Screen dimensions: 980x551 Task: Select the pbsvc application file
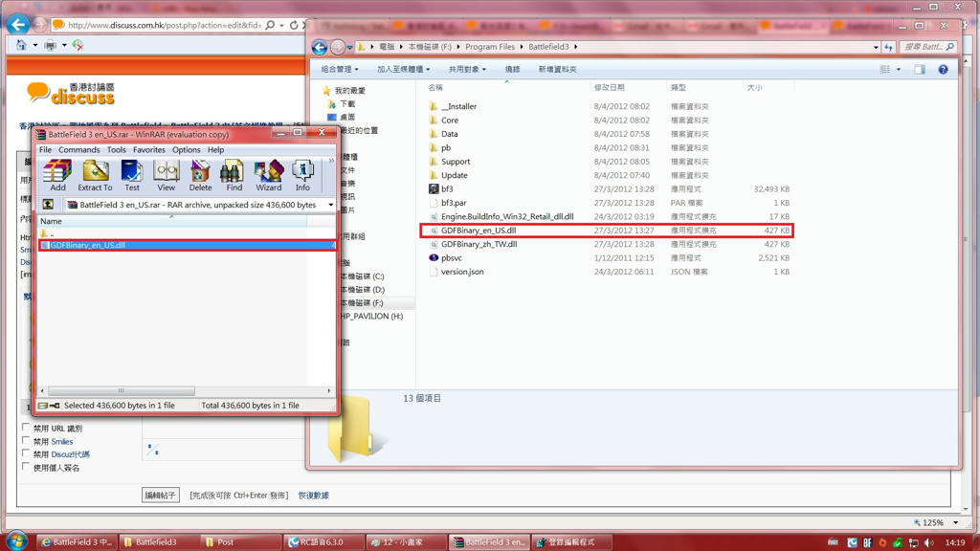pyautogui.click(x=446, y=257)
